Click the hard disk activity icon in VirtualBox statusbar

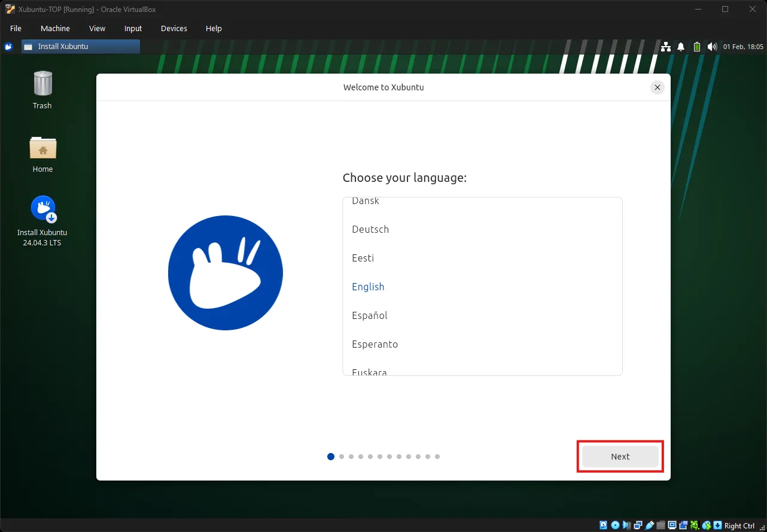(602, 525)
